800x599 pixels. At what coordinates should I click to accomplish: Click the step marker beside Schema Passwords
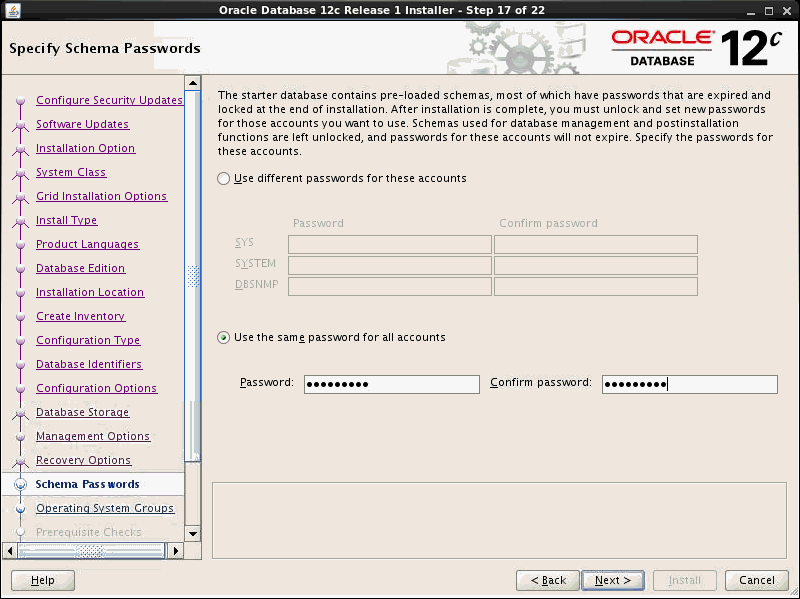20,484
